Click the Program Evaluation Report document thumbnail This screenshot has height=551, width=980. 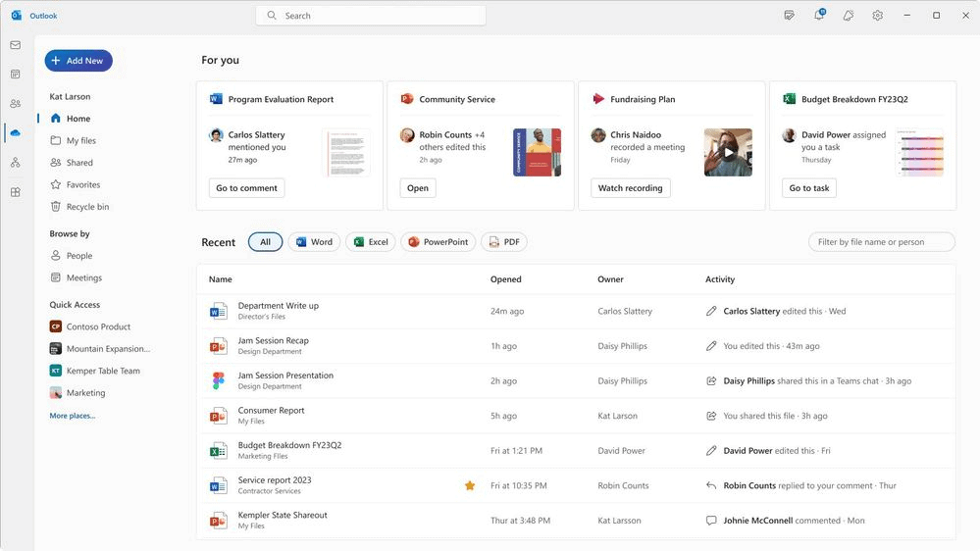pyautogui.click(x=345, y=152)
